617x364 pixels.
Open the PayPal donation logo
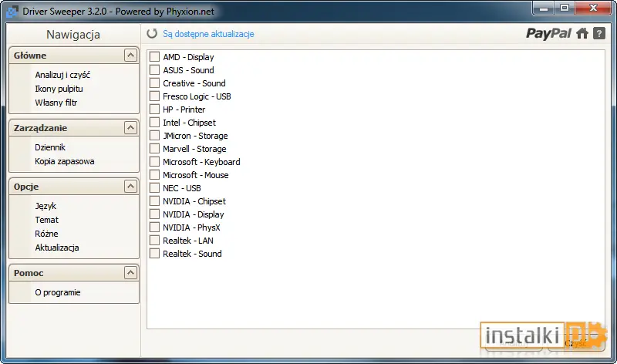[x=548, y=33]
